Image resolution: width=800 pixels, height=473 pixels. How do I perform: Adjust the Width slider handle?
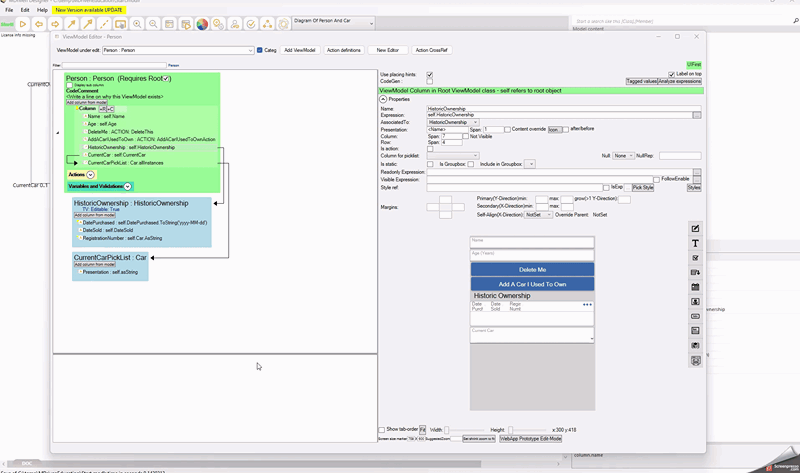point(446,429)
